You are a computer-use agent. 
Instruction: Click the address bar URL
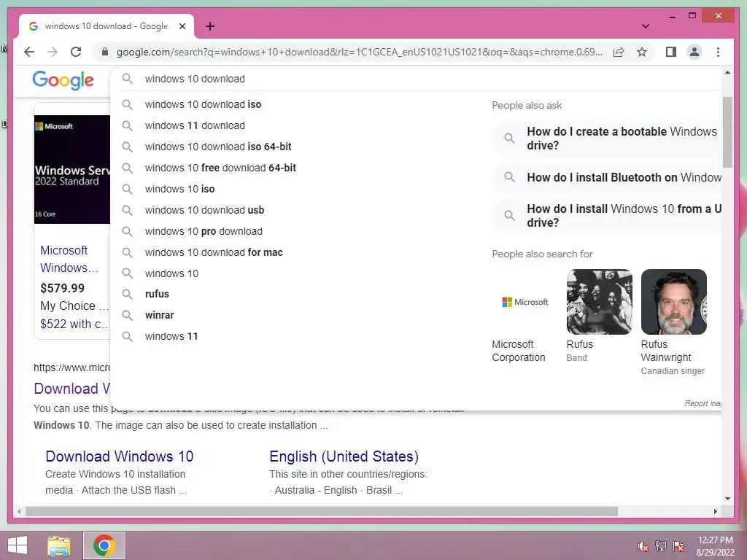tap(359, 52)
